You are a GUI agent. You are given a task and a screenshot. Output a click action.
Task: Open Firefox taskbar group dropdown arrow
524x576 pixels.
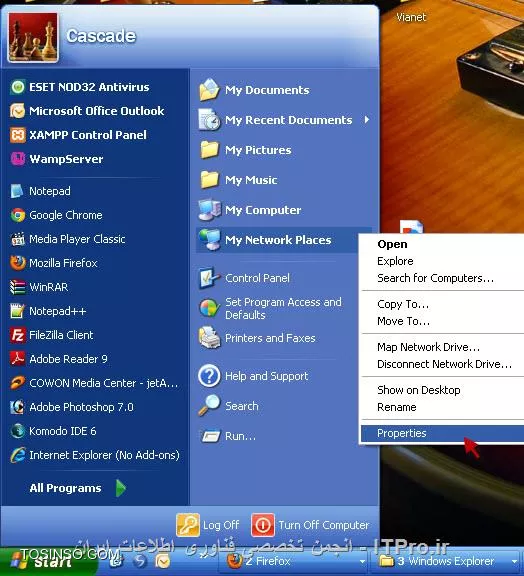362,562
